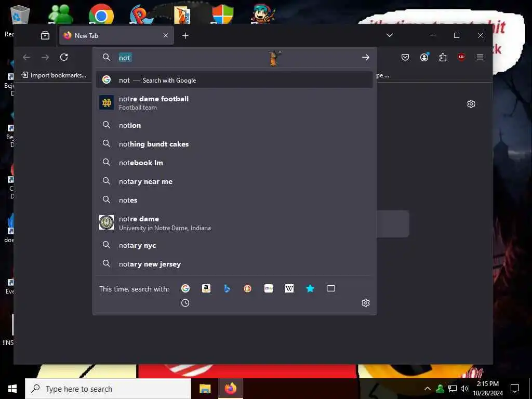Search this time with Amazon icon
Viewport: 532px width, 399px height.
206,288
